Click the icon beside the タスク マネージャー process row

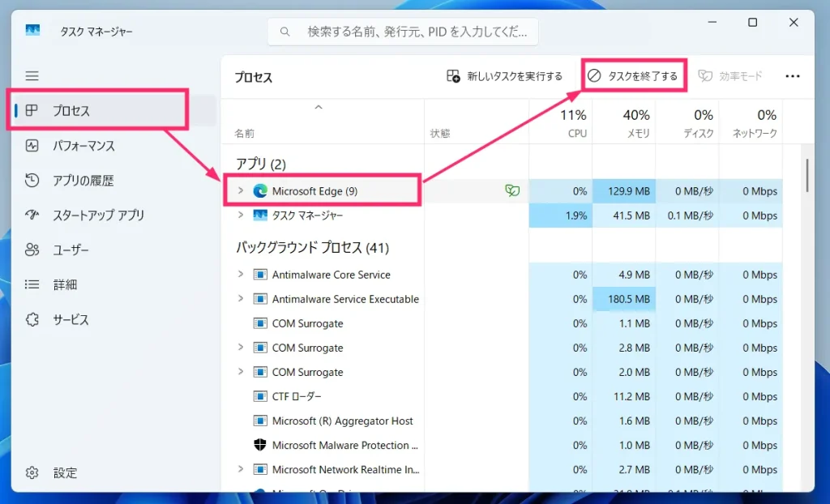260,216
